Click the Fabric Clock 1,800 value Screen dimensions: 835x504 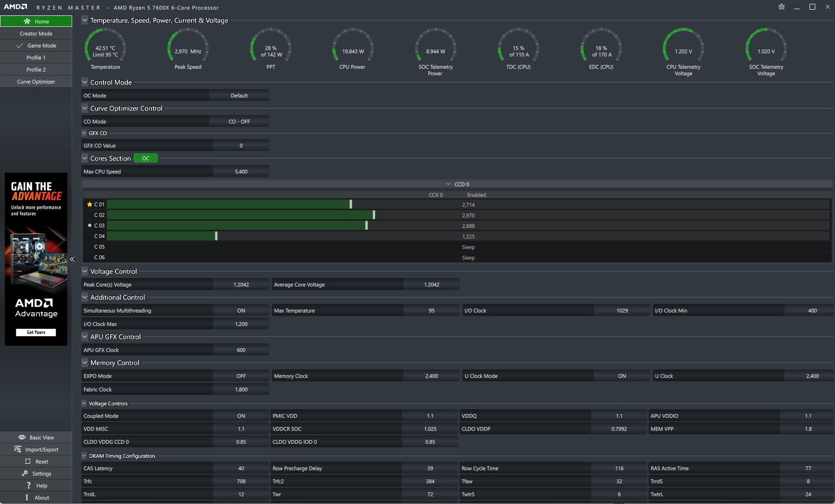click(241, 390)
